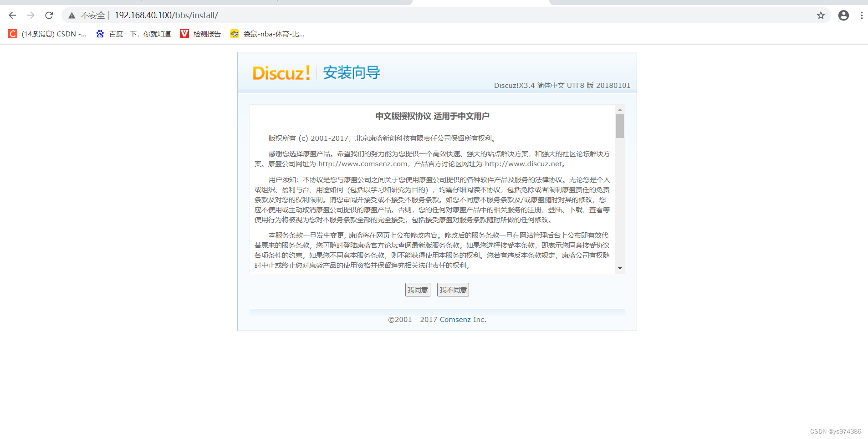Click the 不安全 label in address bar
868x439 pixels.
click(x=93, y=15)
